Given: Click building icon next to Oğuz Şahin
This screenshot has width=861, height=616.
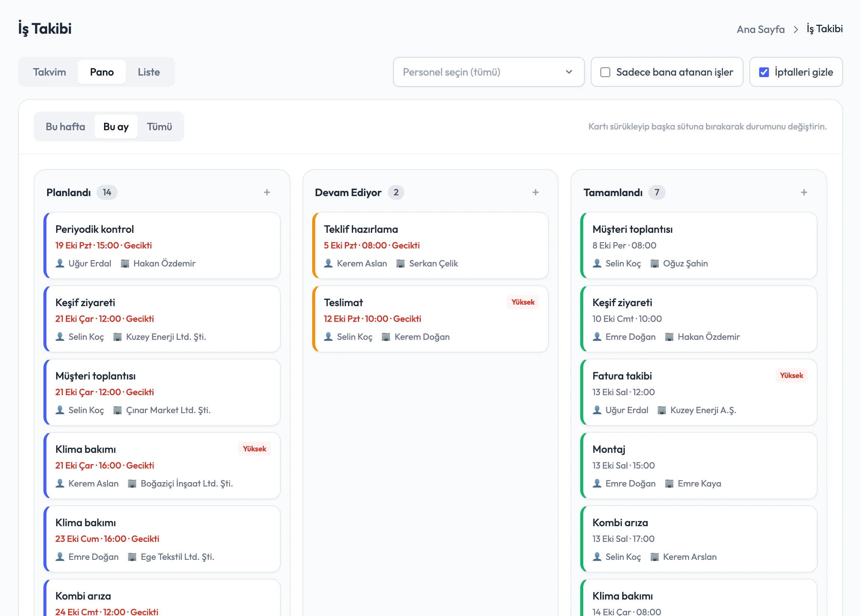Looking at the screenshot, I should [x=655, y=263].
